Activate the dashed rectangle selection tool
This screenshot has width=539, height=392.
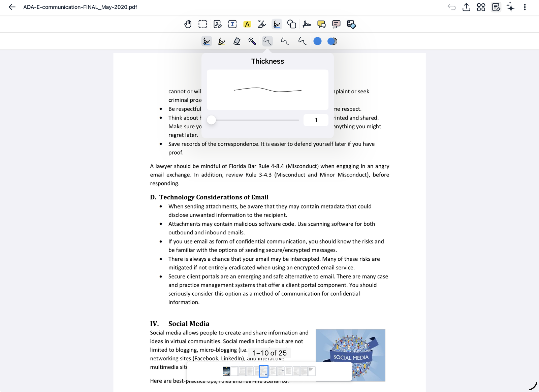[202, 24]
